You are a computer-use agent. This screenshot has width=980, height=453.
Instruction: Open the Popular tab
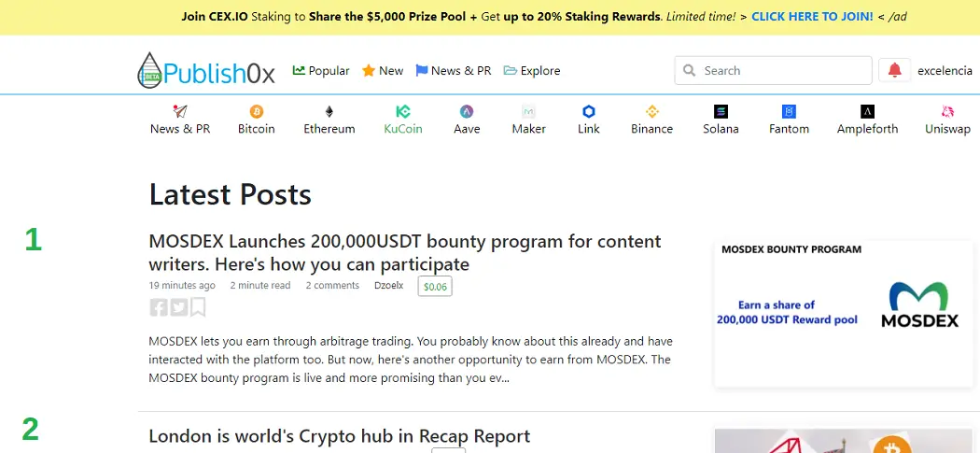tap(321, 71)
